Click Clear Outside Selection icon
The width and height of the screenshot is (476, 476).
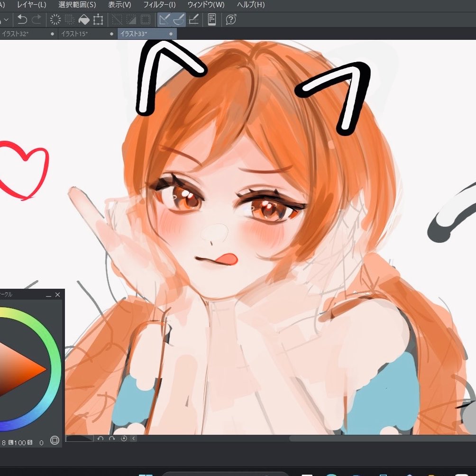click(70, 20)
